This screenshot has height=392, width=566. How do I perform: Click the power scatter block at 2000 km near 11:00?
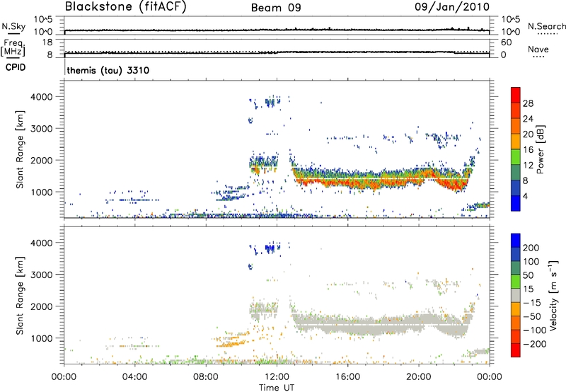point(264,163)
